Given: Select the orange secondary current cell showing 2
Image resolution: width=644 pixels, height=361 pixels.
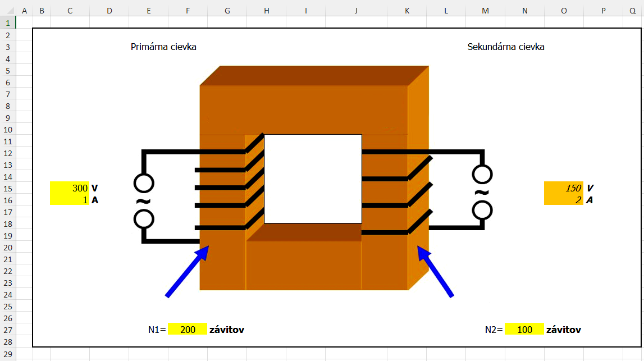Looking at the screenshot, I should 564,200.
